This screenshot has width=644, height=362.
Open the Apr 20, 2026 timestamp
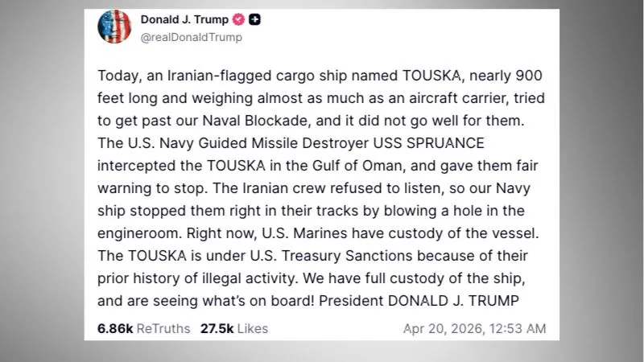coord(474,328)
